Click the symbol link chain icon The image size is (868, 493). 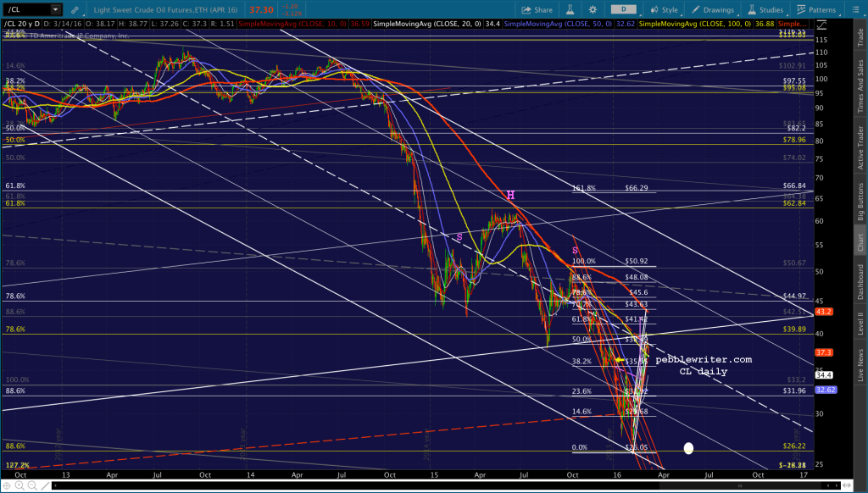coord(75,9)
